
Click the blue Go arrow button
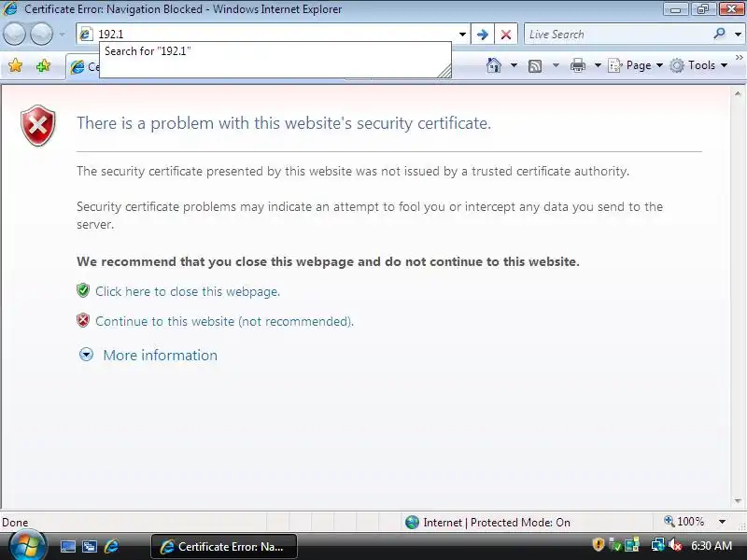(x=482, y=35)
